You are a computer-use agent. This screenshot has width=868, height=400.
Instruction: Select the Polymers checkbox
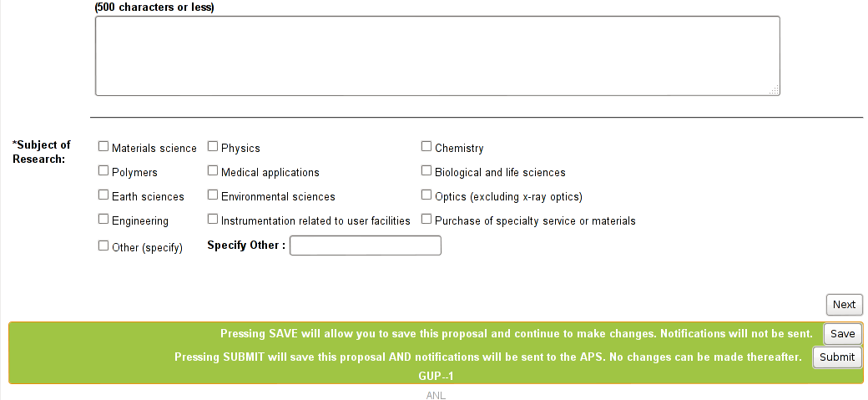(x=103, y=171)
